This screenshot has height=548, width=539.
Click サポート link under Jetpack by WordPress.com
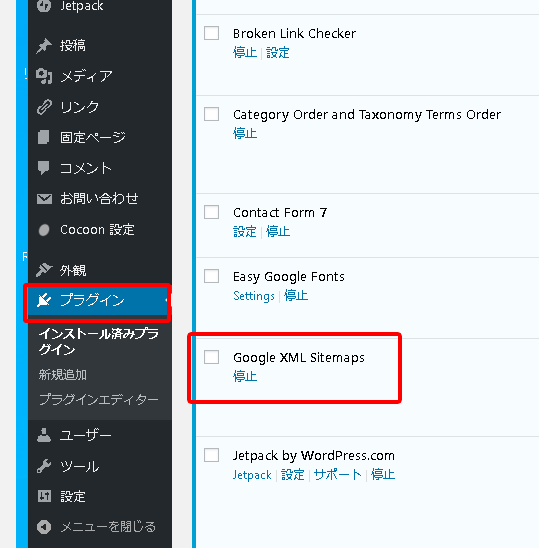coord(338,475)
